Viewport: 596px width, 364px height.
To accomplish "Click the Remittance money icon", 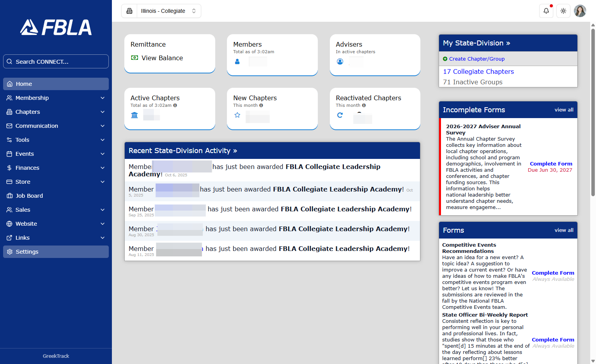I will point(134,58).
